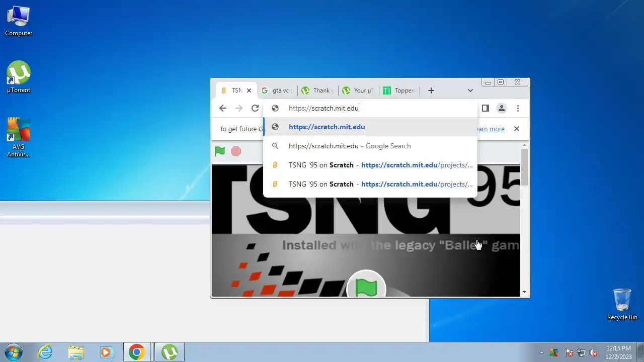Image resolution: width=644 pixels, height=362 pixels.
Task: Toggle Chrome side panel
Action: tap(485, 108)
